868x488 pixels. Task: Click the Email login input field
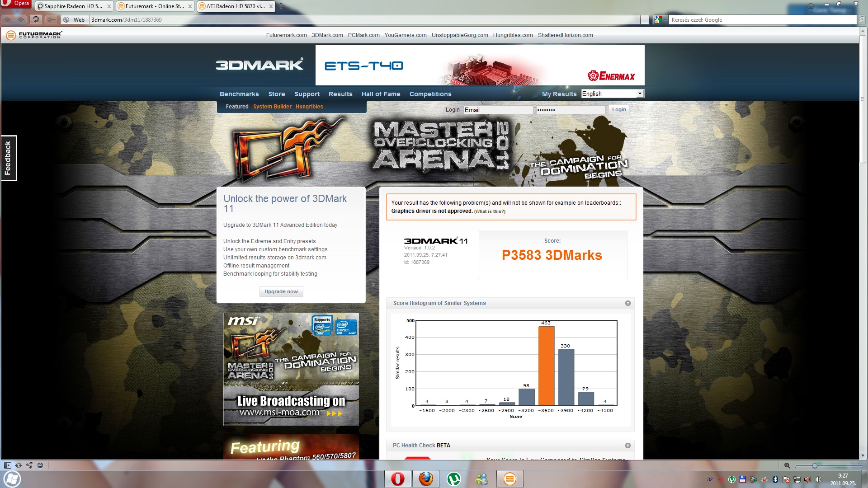(498, 110)
